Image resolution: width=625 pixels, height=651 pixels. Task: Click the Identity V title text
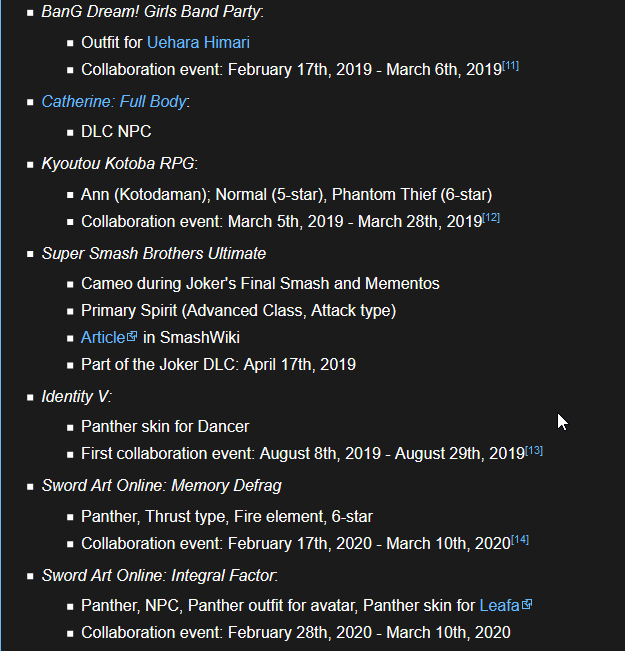tap(75, 397)
